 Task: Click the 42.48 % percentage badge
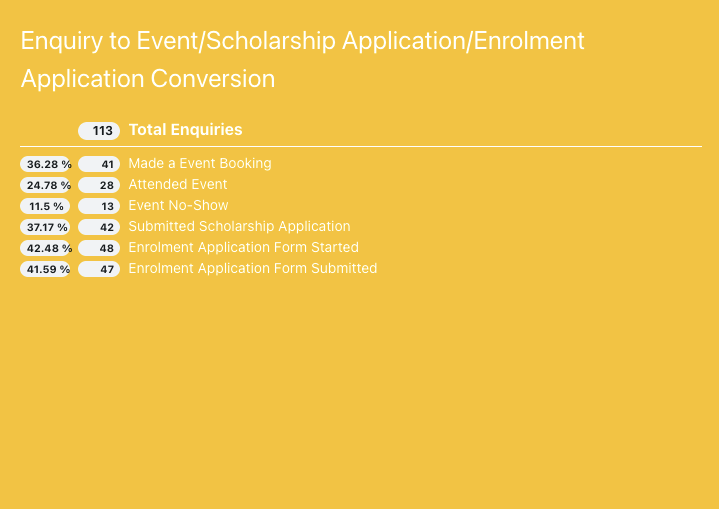point(46,248)
